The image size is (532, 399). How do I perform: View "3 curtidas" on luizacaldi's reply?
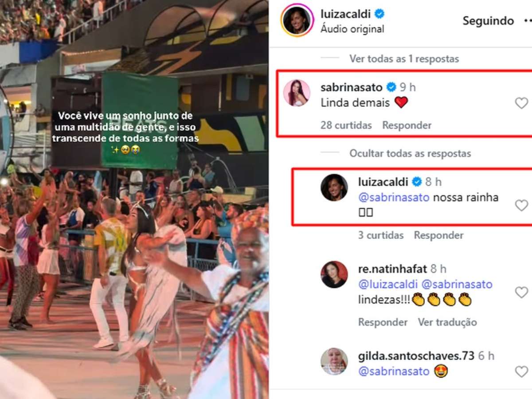coord(381,235)
